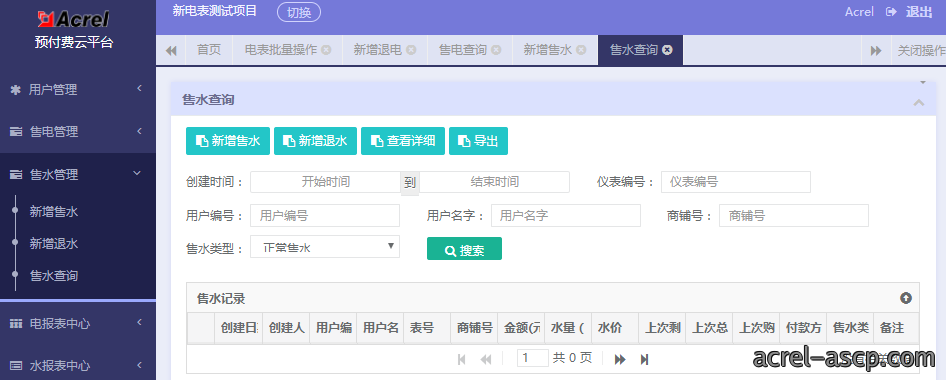The image size is (946, 380).
Task: Click the 仪表编号 input field
Action: click(x=735, y=182)
